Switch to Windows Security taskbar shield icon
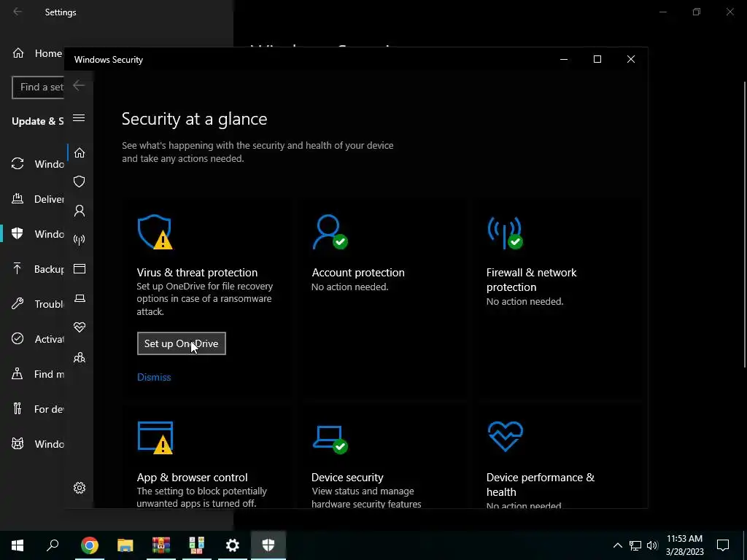 click(x=268, y=545)
